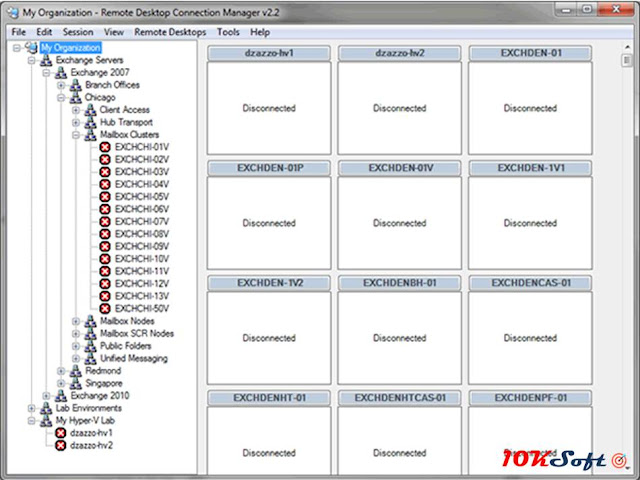Click the thumbnail pane scrollbar handle
Viewport: 640px width, 480px height.
627,61
